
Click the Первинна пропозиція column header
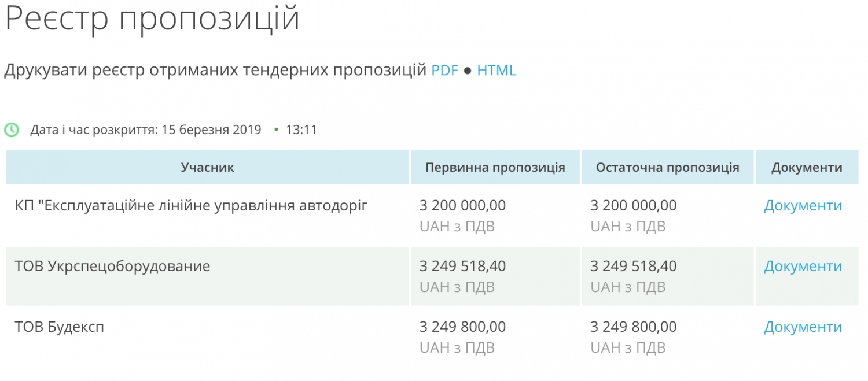pos(495,168)
